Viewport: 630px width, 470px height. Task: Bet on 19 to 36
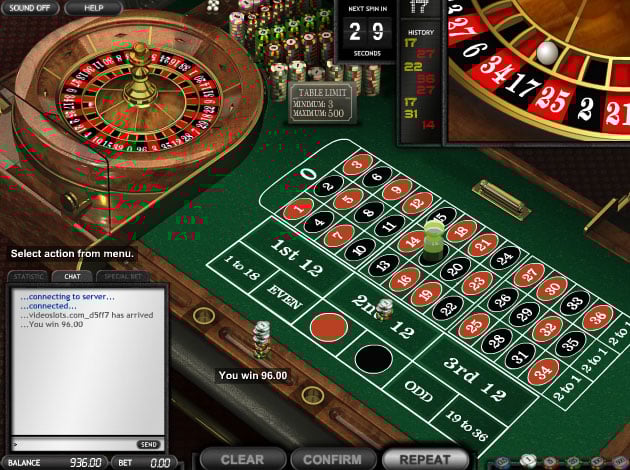click(x=467, y=426)
